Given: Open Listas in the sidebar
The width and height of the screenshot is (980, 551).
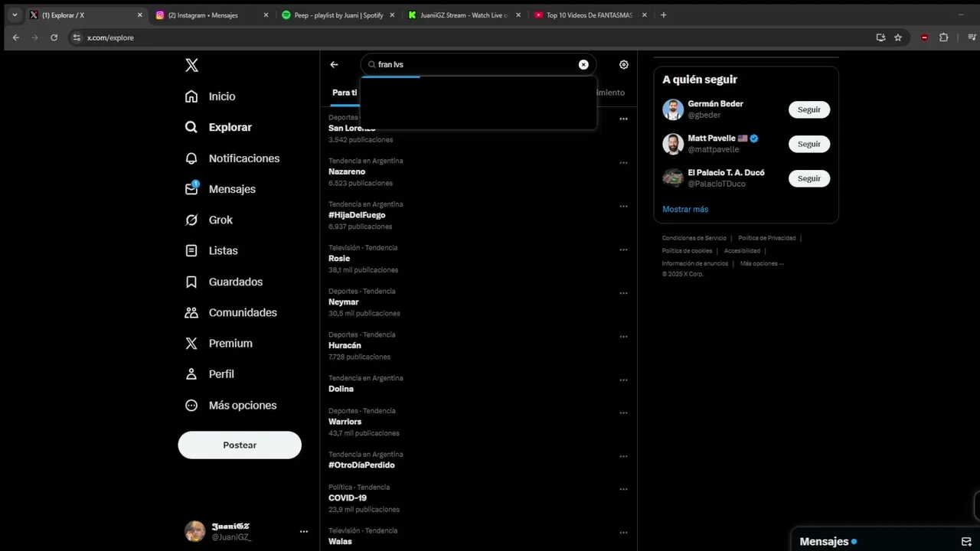Looking at the screenshot, I should 211,251.
